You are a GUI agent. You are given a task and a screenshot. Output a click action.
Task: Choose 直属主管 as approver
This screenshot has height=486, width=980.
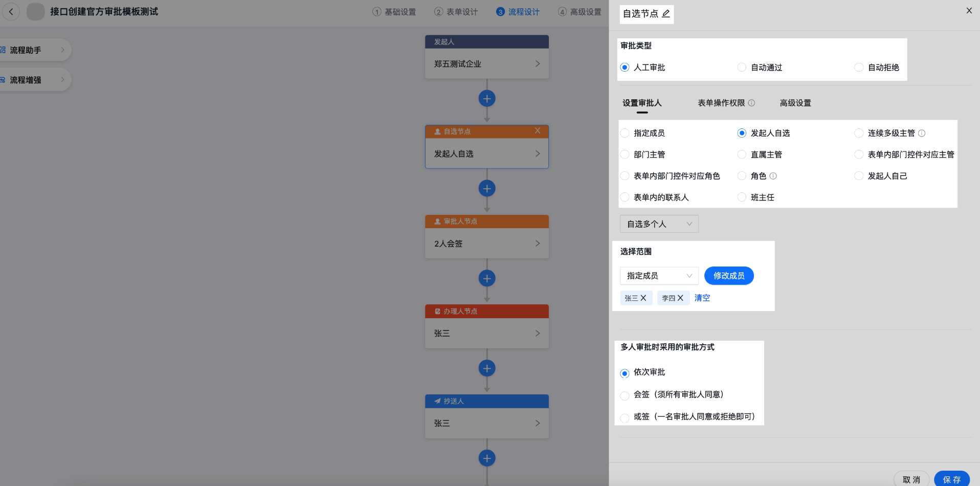[742, 154]
